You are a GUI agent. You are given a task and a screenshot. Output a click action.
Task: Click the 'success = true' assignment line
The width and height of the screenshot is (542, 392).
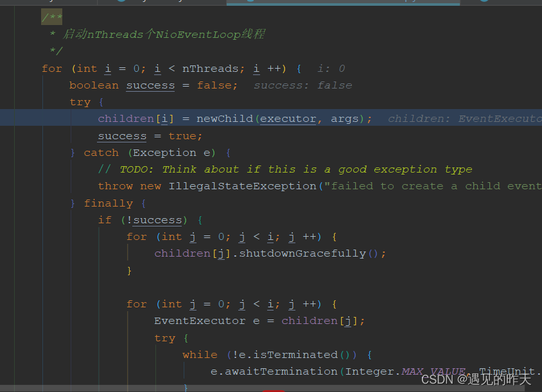(x=150, y=136)
